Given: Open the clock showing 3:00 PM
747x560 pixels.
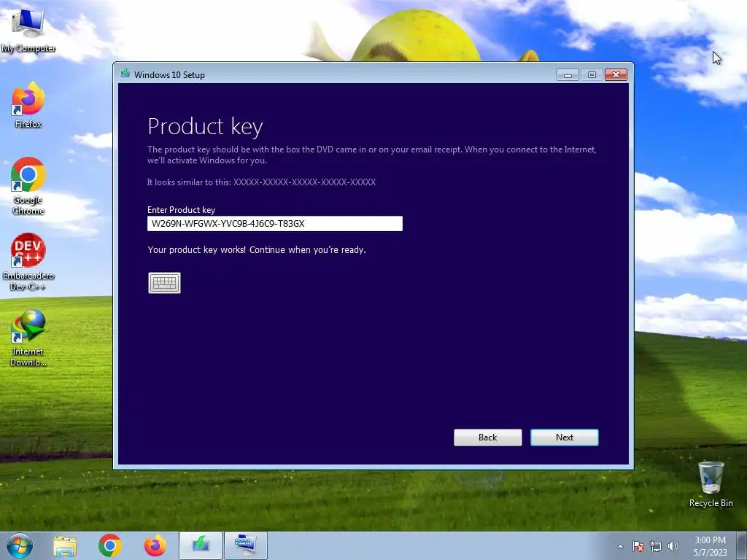Looking at the screenshot, I should [x=710, y=545].
